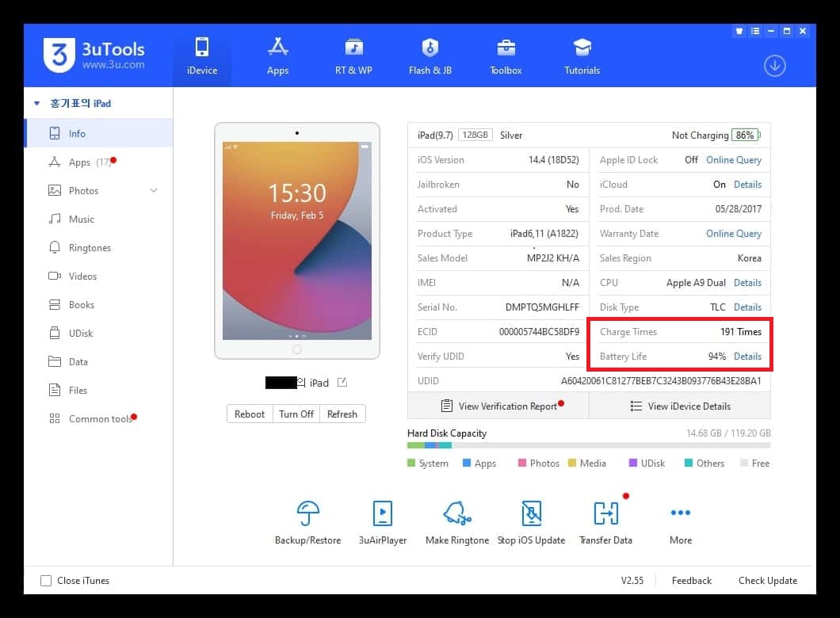
Task: Enable the Close iTunes checkbox
Action: pyautogui.click(x=46, y=581)
